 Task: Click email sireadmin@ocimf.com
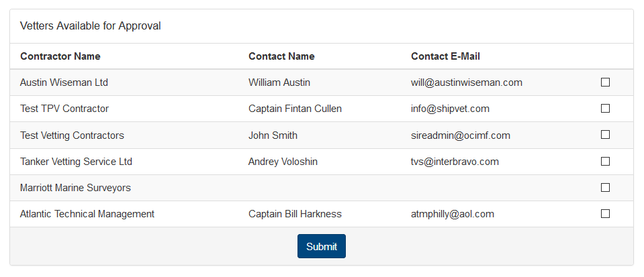click(461, 135)
